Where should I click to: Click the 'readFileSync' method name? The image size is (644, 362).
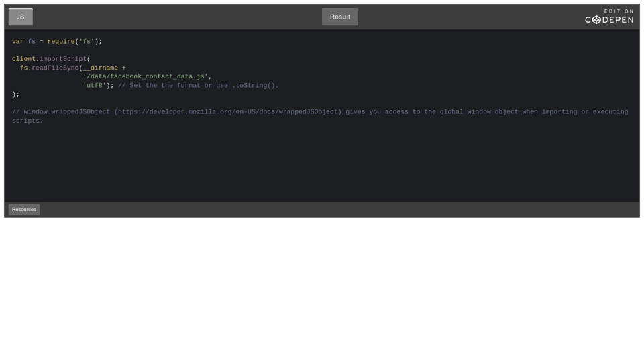click(x=55, y=68)
